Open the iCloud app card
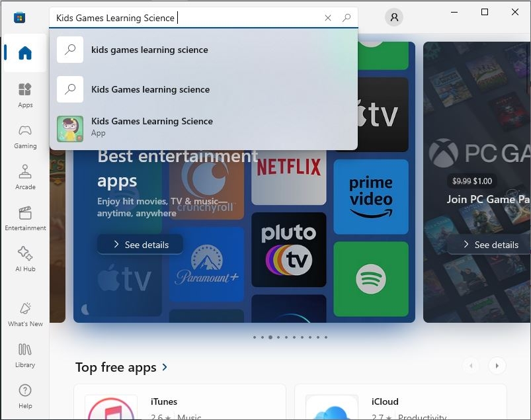Screen dimensions: 531x420 401,402
